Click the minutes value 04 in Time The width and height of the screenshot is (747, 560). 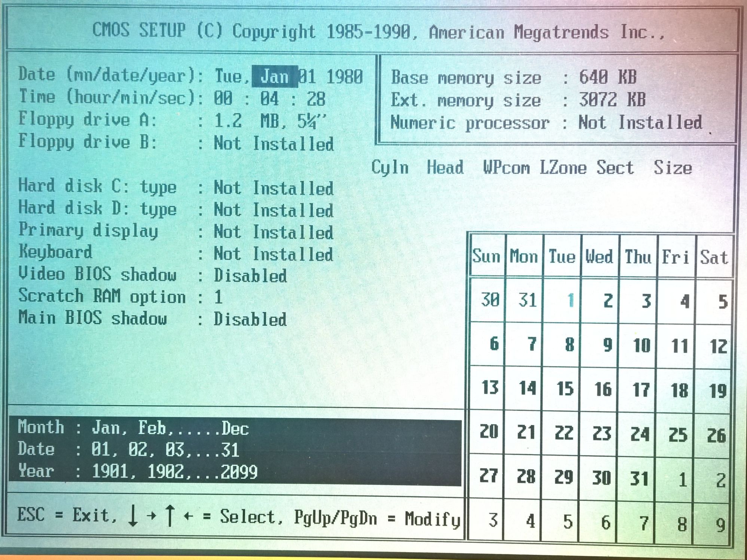pos(269,99)
